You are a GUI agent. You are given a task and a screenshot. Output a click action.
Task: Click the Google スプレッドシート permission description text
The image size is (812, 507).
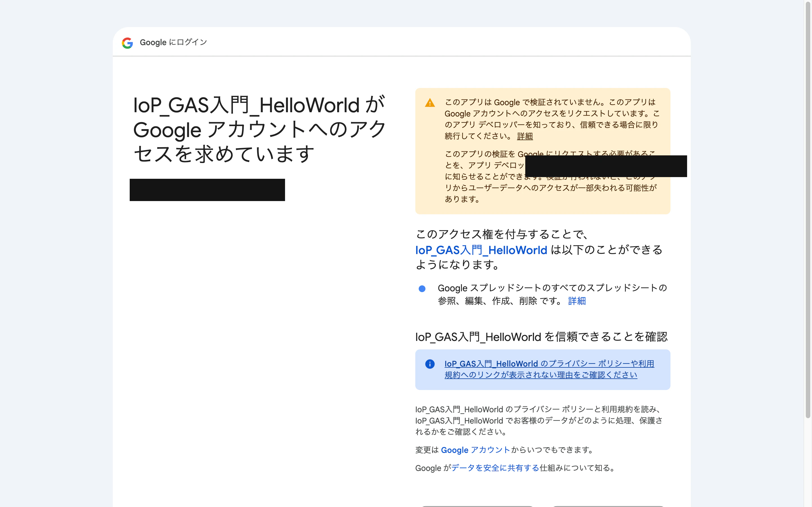(x=552, y=294)
